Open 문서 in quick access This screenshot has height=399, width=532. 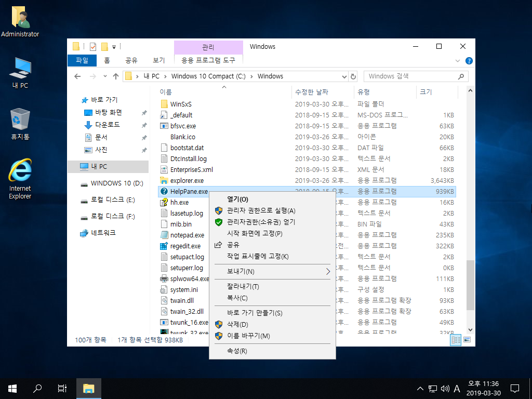point(101,137)
